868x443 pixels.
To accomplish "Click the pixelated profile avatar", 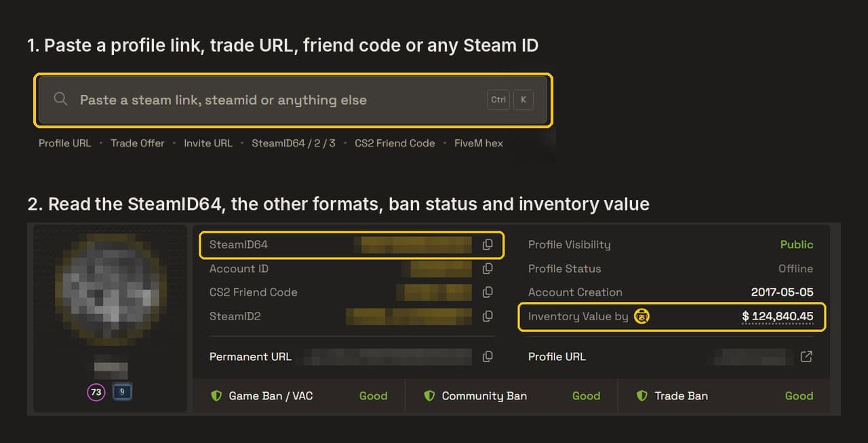I will click(x=111, y=288).
